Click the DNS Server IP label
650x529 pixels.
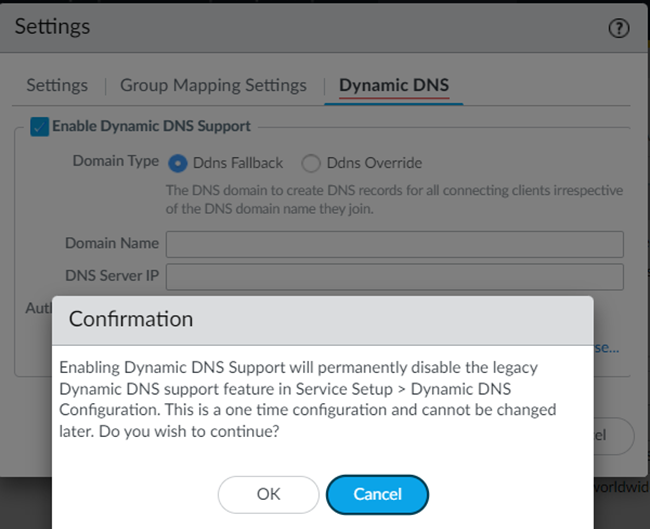[x=112, y=277]
